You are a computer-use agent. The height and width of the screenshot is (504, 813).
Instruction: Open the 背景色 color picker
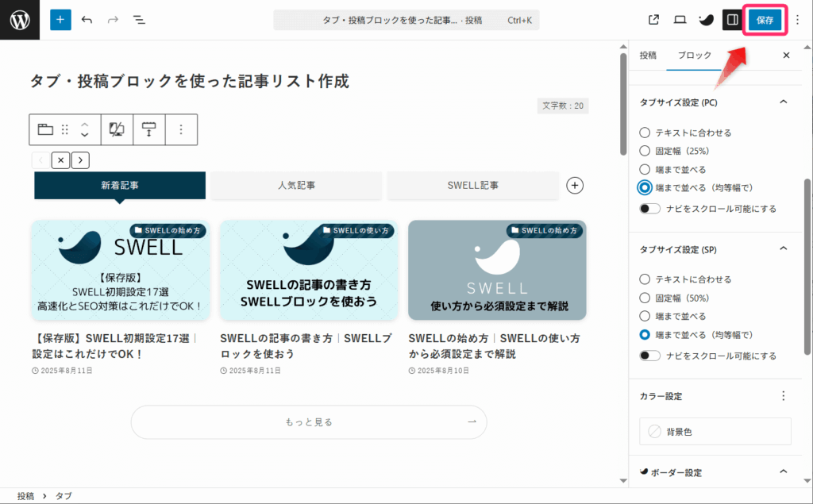coord(715,432)
